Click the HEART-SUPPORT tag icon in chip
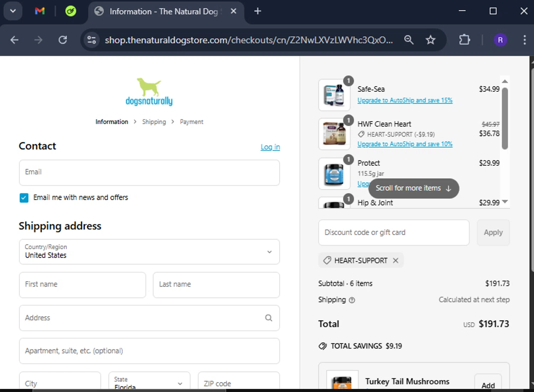Viewport: 534px width, 392px height. click(x=327, y=261)
